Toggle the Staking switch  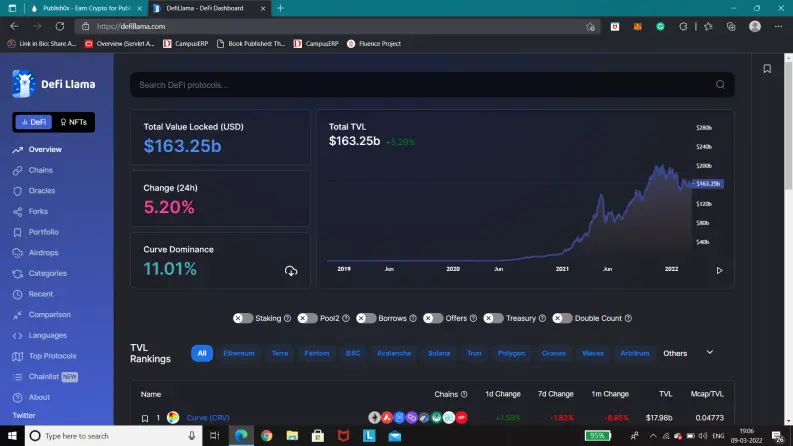pyautogui.click(x=243, y=319)
